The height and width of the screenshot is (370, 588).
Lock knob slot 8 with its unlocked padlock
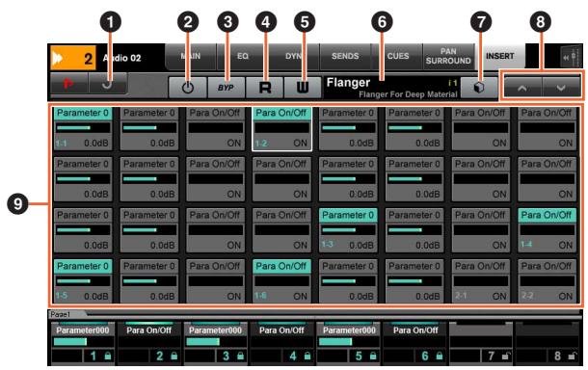(573, 356)
